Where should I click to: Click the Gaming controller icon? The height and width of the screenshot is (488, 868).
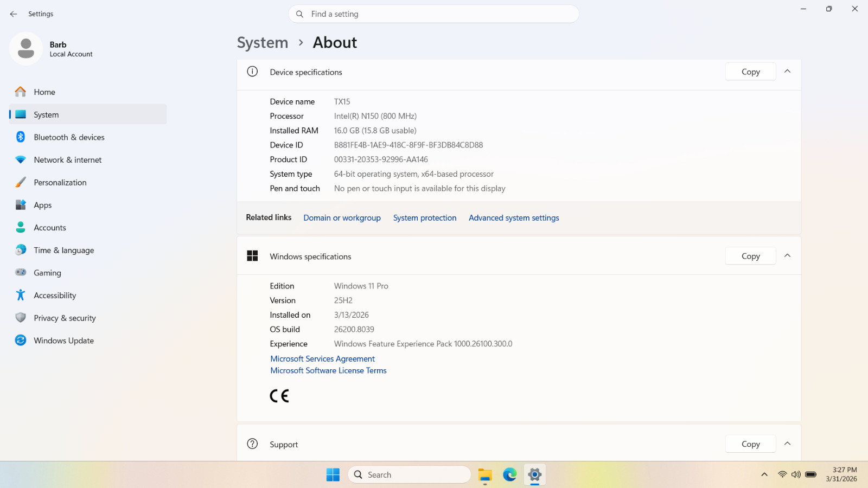21,273
